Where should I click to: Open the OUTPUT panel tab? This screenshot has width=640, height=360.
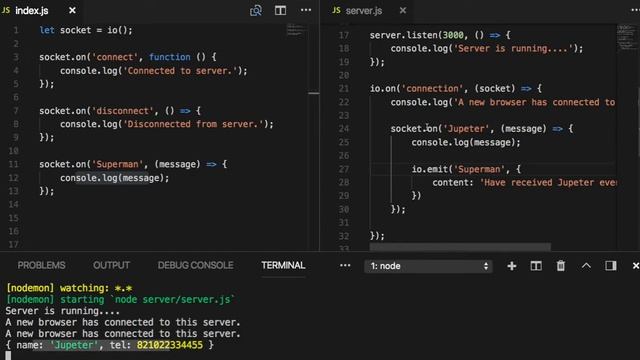tap(111, 265)
